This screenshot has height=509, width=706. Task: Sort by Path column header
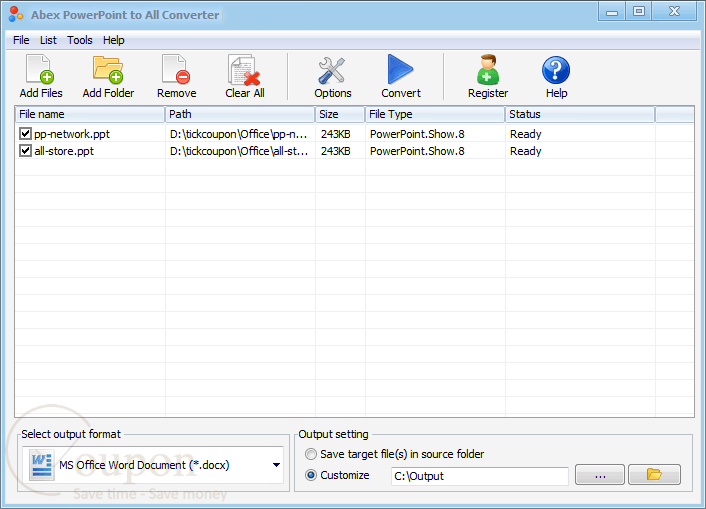pos(240,114)
